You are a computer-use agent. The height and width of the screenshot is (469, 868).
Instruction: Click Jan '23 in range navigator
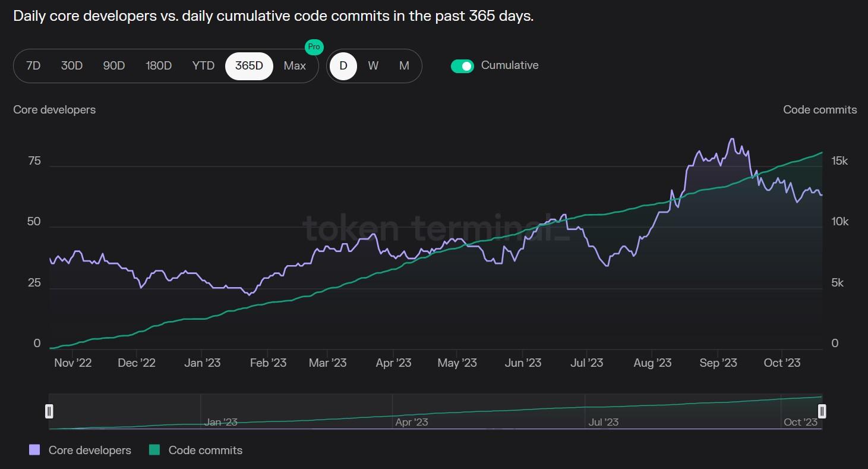click(221, 422)
